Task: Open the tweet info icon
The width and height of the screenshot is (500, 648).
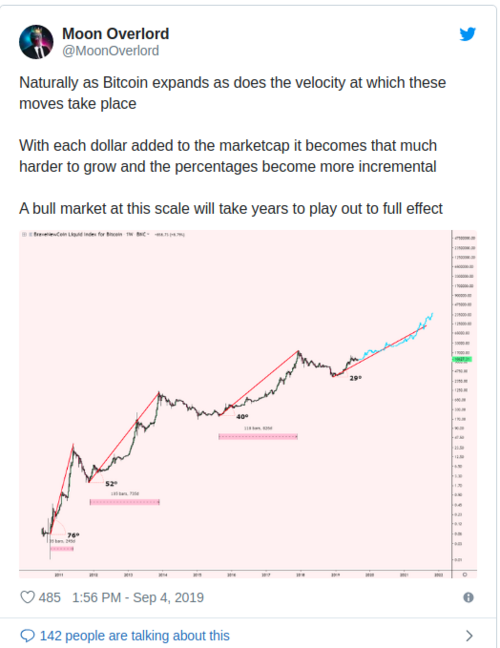Action: (468, 597)
